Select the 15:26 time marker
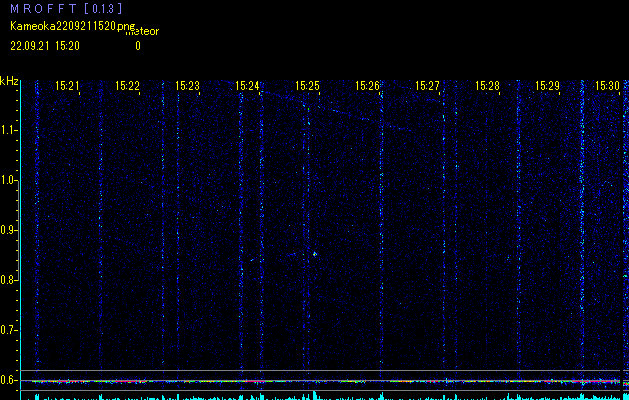This screenshot has height=400, width=629. (367, 85)
